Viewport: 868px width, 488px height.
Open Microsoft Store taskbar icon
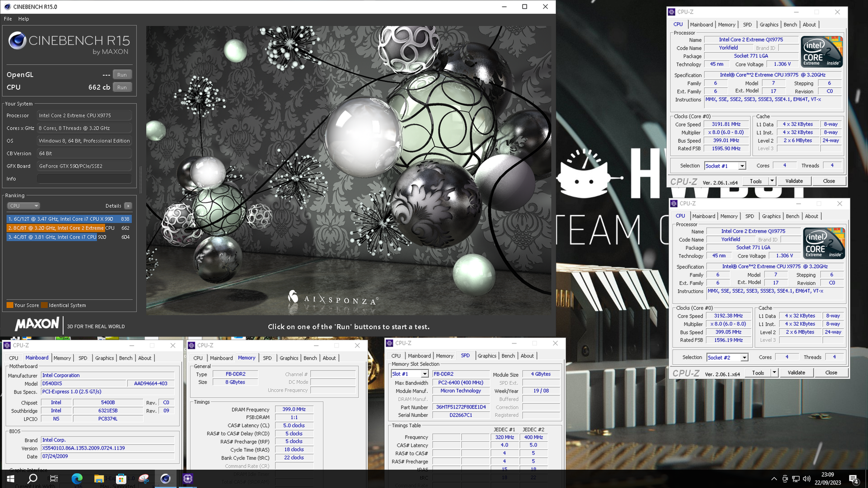pos(121,479)
